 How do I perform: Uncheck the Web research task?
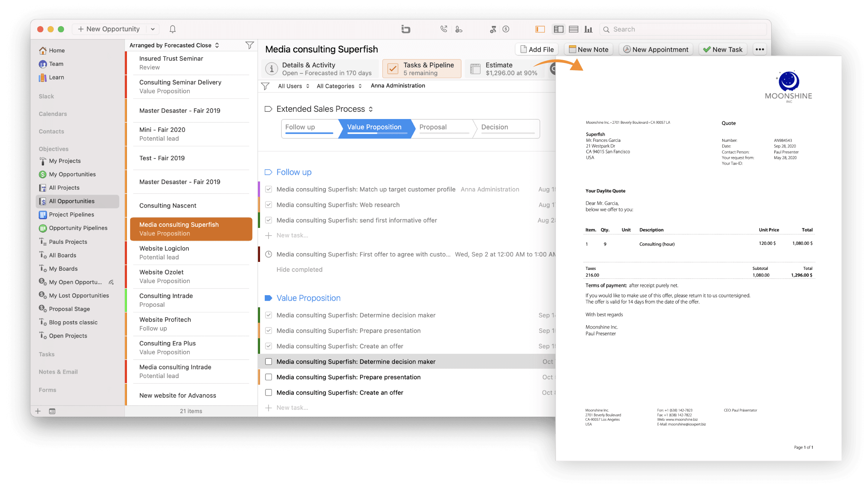point(268,205)
